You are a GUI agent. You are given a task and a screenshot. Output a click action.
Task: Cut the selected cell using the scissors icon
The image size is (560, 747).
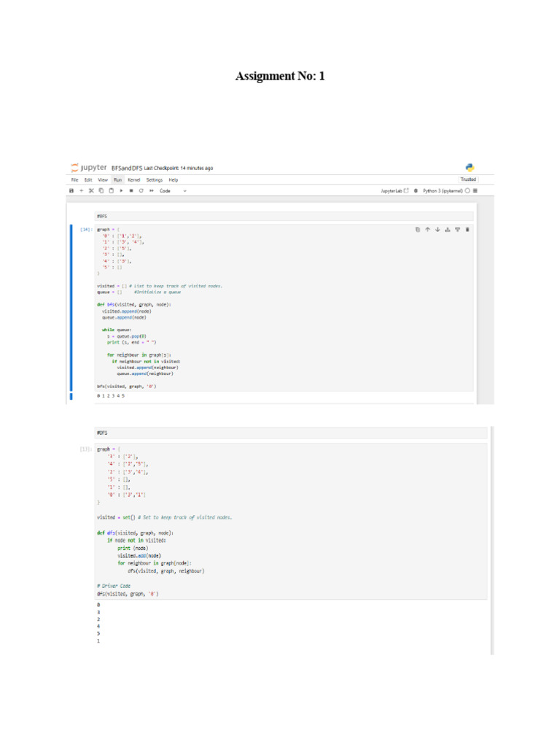tap(91, 190)
